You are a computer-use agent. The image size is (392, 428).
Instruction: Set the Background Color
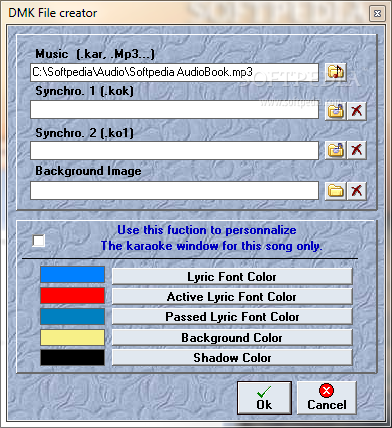232,338
